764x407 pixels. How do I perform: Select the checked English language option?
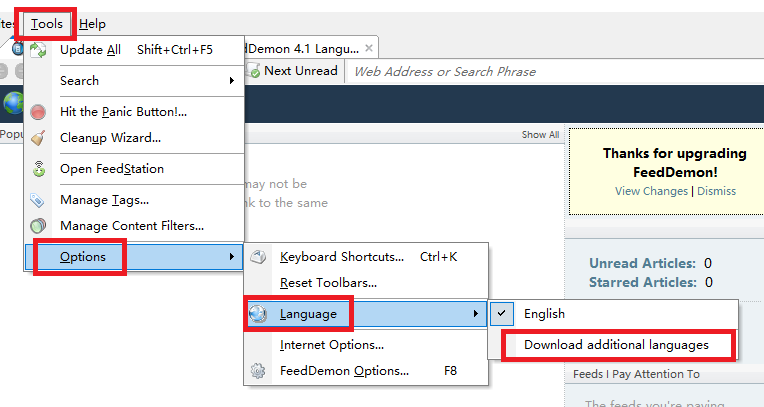click(x=544, y=314)
